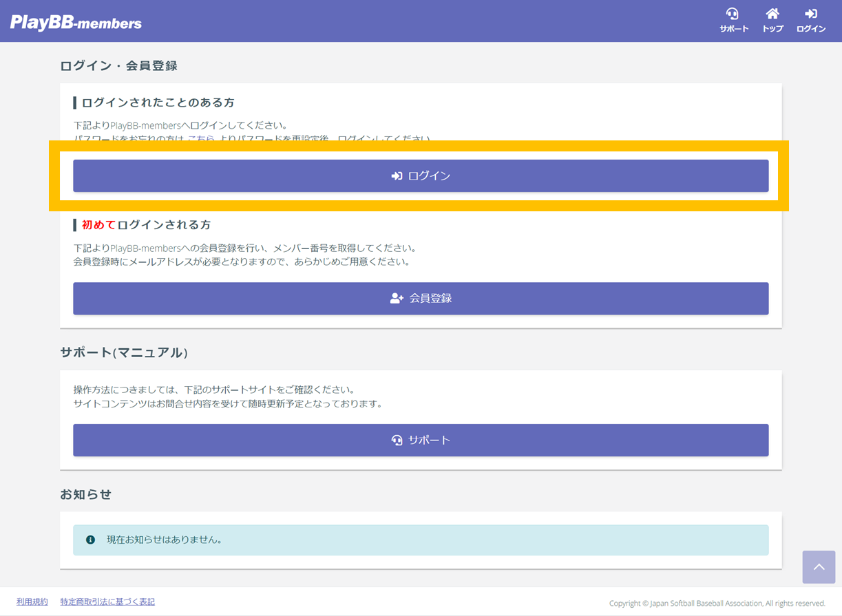The height and width of the screenshot is (616, 842).
Task: Click the headset icon inside the サポート button
Action: coord(397,440)
